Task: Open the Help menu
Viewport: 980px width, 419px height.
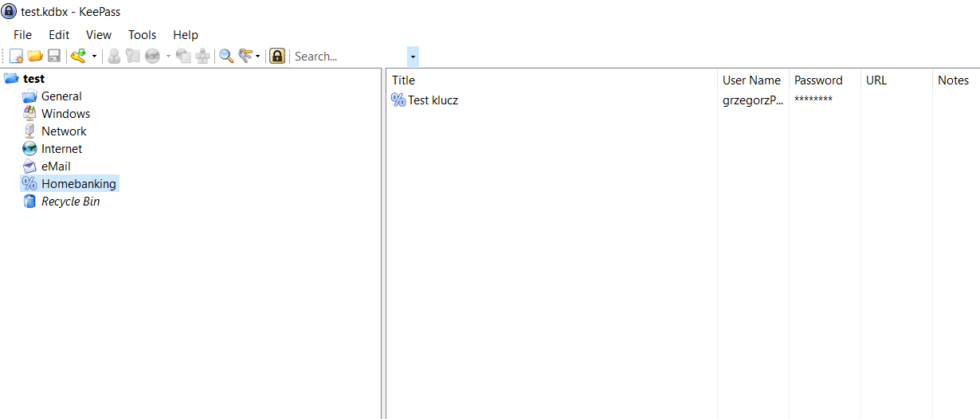Action: [x=186, y=35]
